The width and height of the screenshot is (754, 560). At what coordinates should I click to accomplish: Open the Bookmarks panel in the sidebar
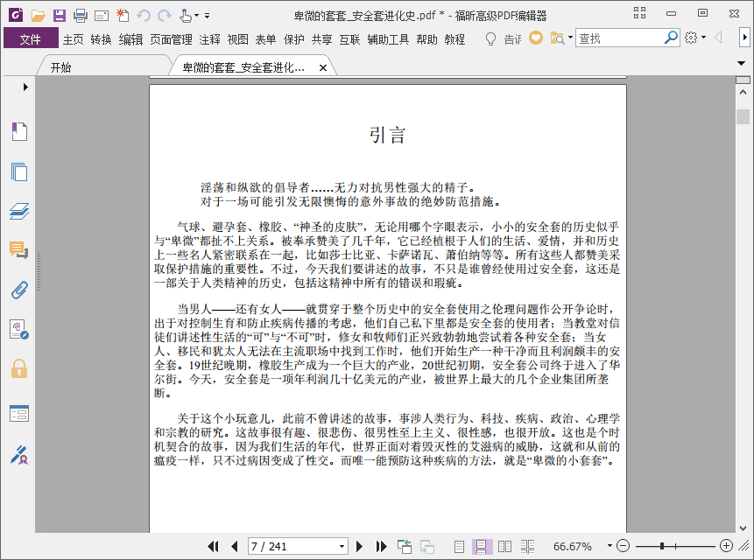point(19,131)
